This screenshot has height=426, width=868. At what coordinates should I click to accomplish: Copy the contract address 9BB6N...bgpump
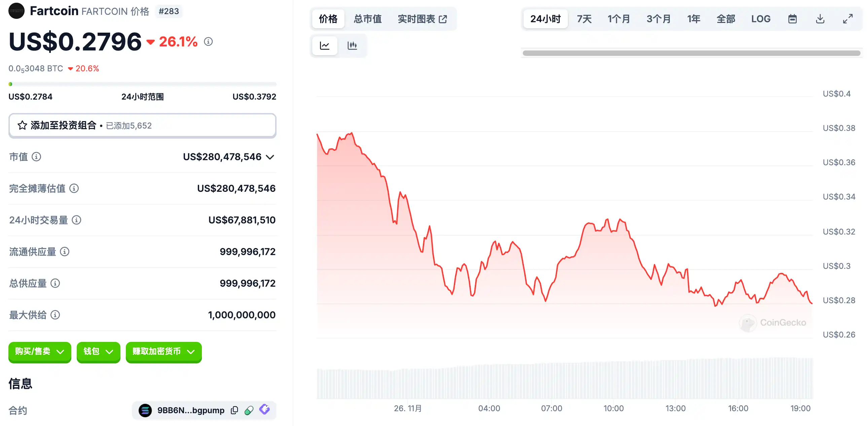click(x=234, y=410)
